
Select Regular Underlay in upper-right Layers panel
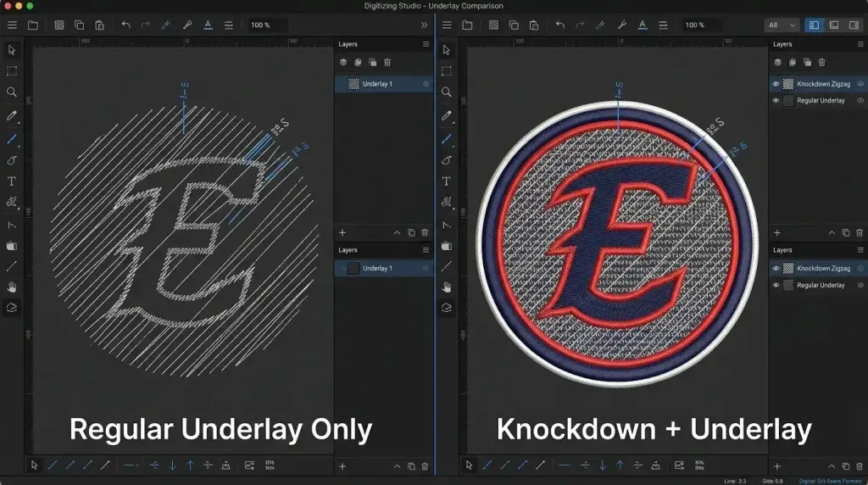[x=818, y=101]
